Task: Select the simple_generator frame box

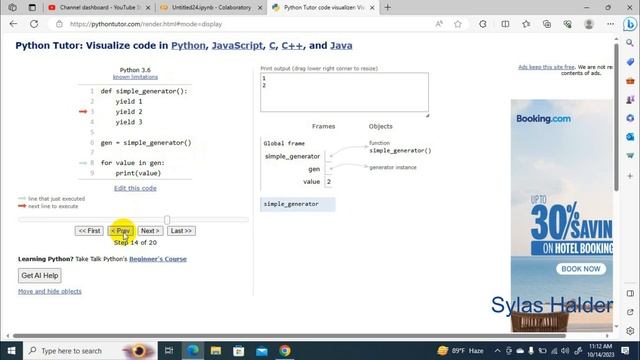Action: coord(298,204)
